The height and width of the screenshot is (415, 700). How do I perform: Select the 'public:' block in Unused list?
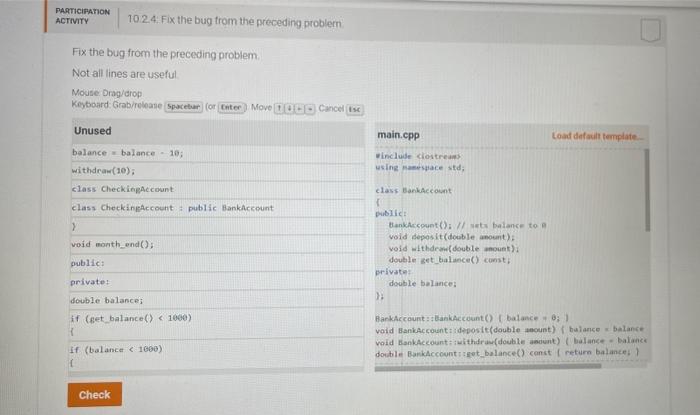click(x=217, y=263)
